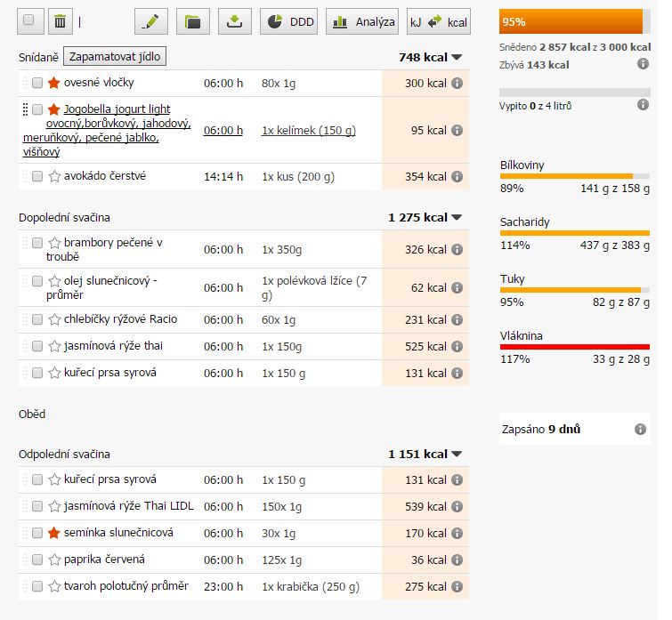
Task: Star tvaroh polotučný průměr
Action: (x=54, y=585)
